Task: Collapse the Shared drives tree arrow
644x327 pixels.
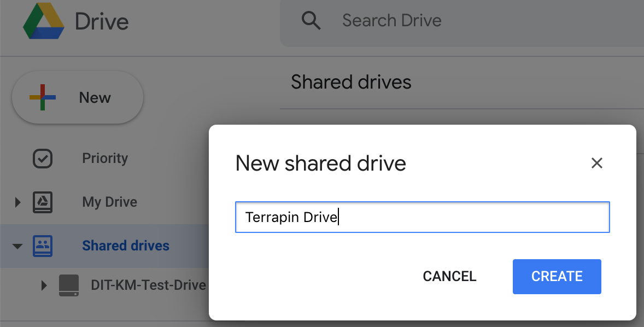Action: click(x=17, y=246)
